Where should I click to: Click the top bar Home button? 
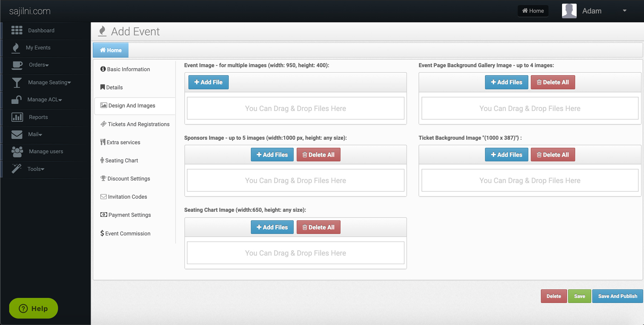[x=533, y=11]
